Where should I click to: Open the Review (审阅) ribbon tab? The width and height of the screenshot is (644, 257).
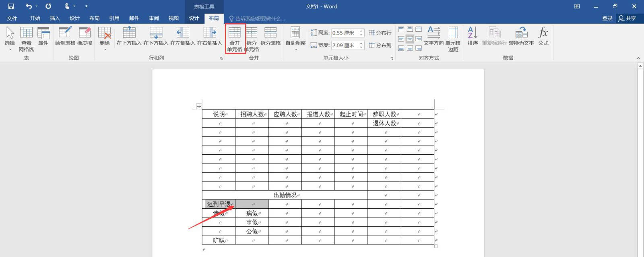(x=154, y=18)
